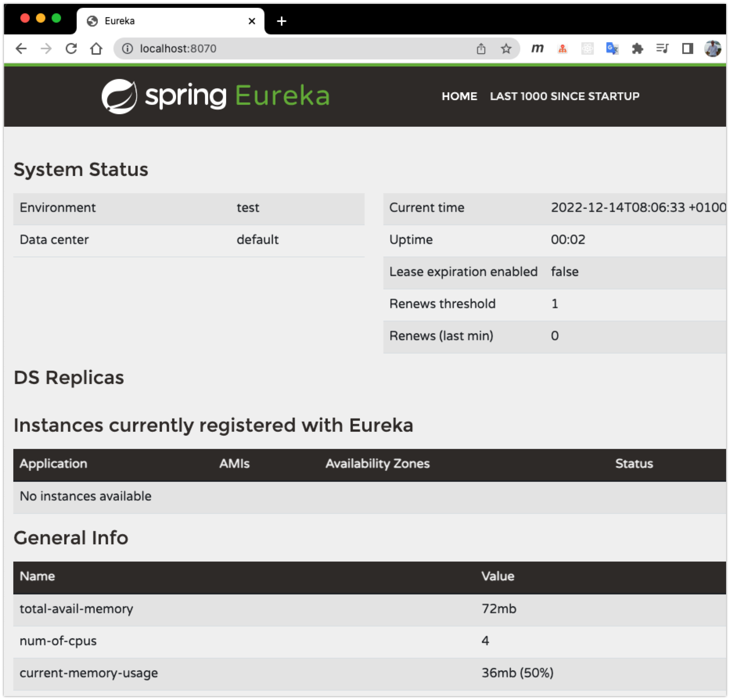Viewport: 730px width, 700px height.
Task: Toggle the browser side panel
Action: [x=688, y=48]
